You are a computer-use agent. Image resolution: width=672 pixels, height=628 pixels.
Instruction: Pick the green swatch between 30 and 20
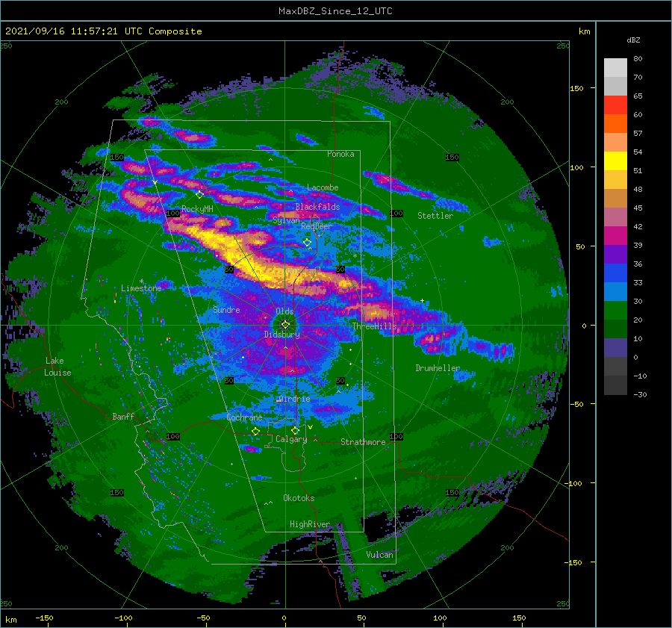(x=615, y=311)
